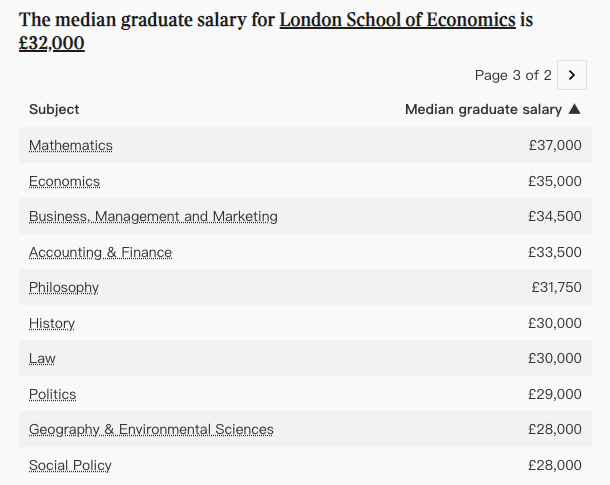This screenshot has width=610, height=485.
Task: Select the Social Policy link
Action: pos(70,465)
